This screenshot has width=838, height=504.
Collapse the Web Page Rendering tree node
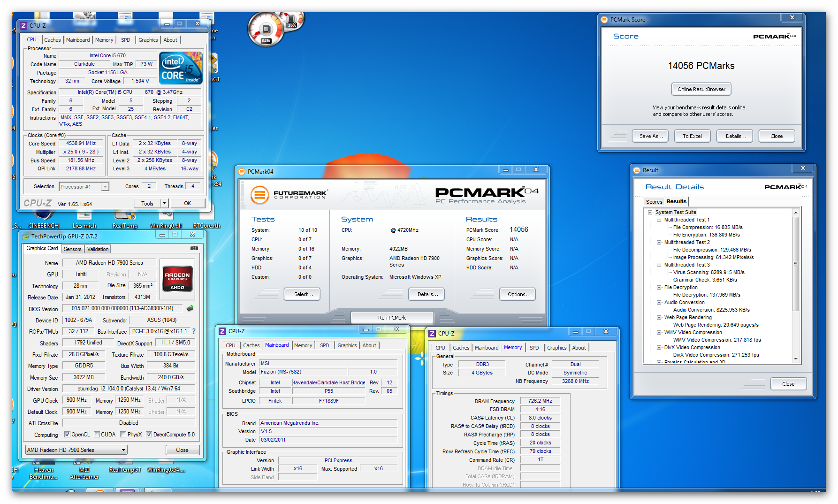click(x=659, y=318)
